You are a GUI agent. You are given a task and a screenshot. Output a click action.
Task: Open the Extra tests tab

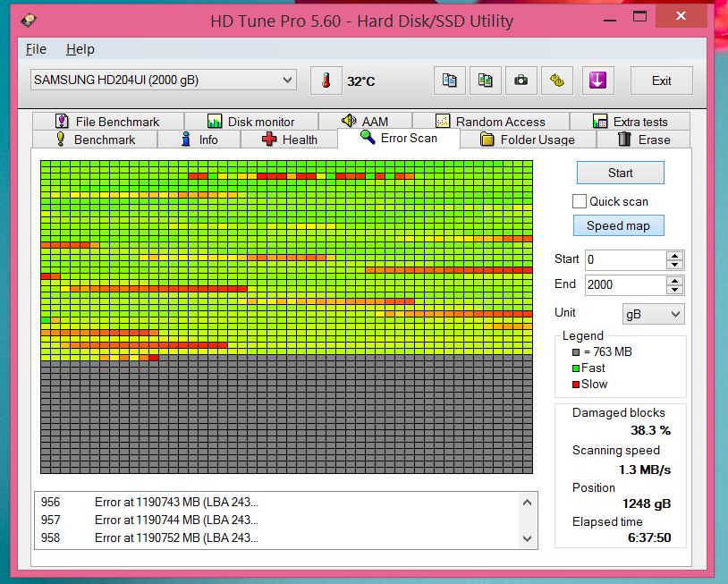630,122
